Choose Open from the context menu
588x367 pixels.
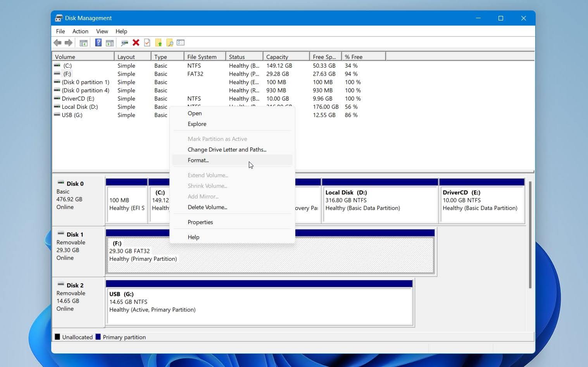pyautogui.click(x=232, y=113)
